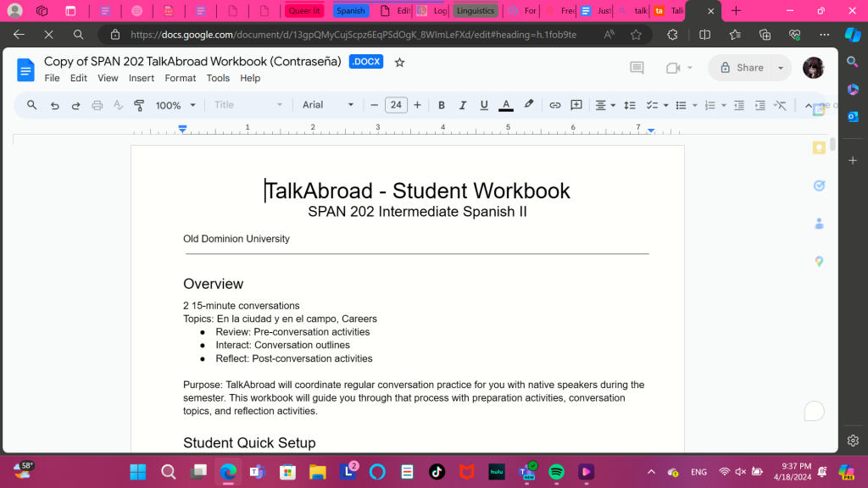
Task: Expand the Share options arrow
Action: click(781, 68)
